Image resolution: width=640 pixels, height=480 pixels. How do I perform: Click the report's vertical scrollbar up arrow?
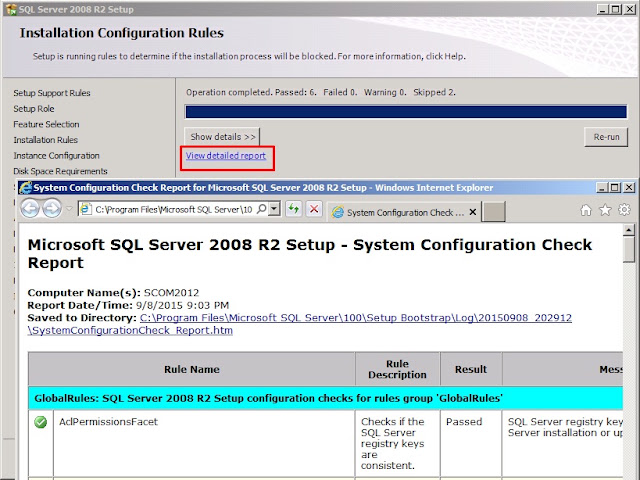(x=629, y=230)
